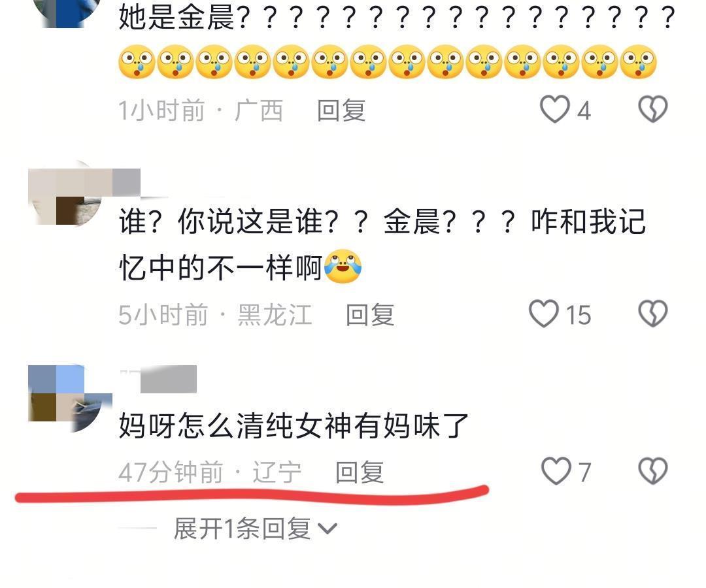Select the comment text 她是金晨
The width and height of the screenshot is (706, 588).
(176, 17)
